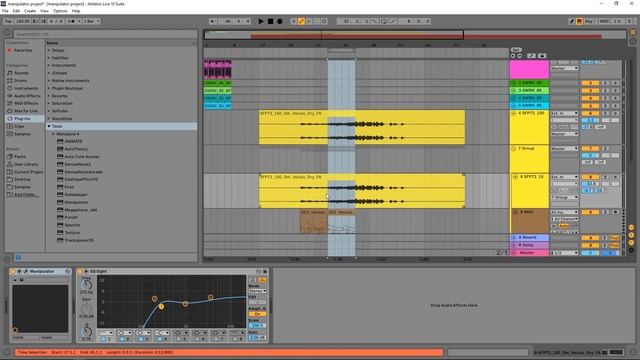Screen dimensions: 640x360
Task: Toggle Manipulator device activator
Action: [x=13, y=271]
